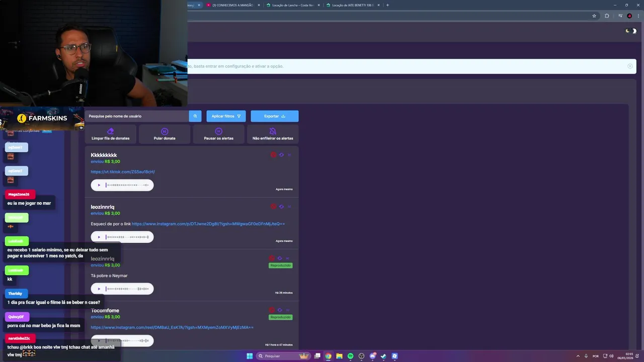Open leozinnrlq's Instagram post link

coord(208,224)
